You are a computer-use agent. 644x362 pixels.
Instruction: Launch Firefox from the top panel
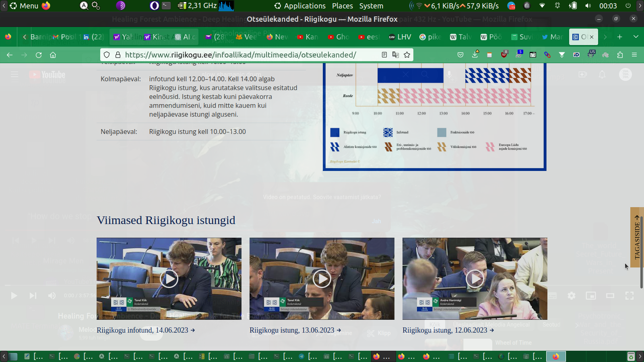pos(46,6)
